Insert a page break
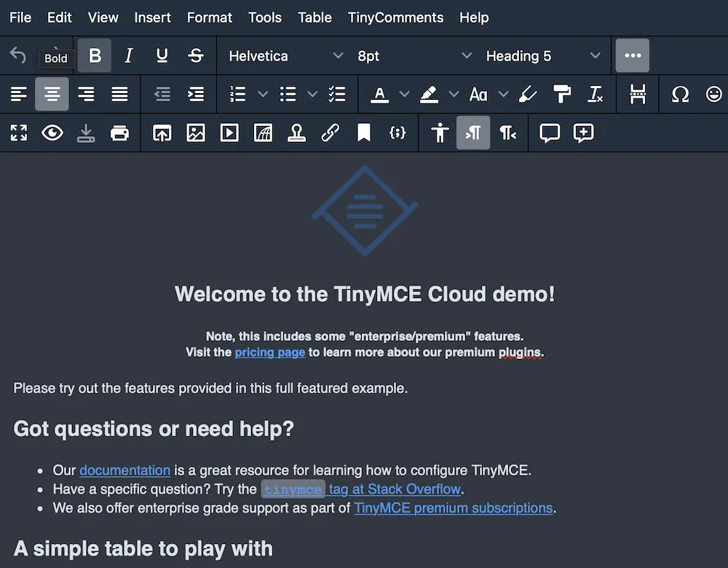 [638, 94]
